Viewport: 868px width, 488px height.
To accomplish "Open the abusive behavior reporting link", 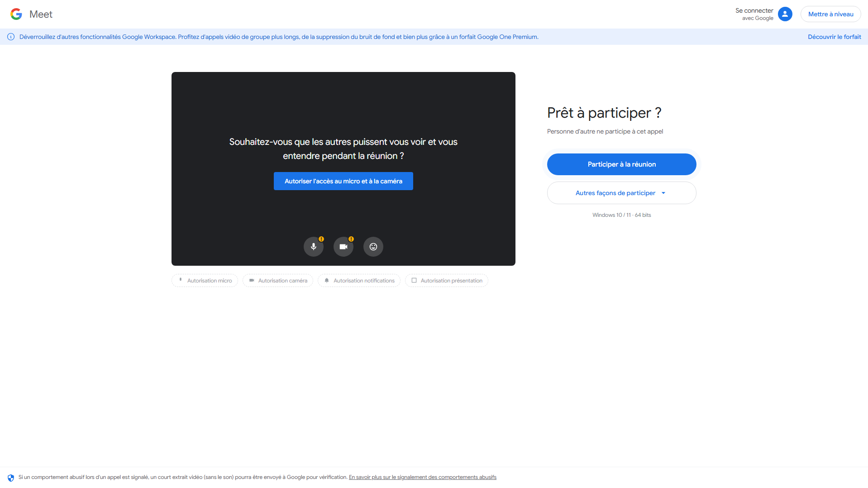I will 422,477.
